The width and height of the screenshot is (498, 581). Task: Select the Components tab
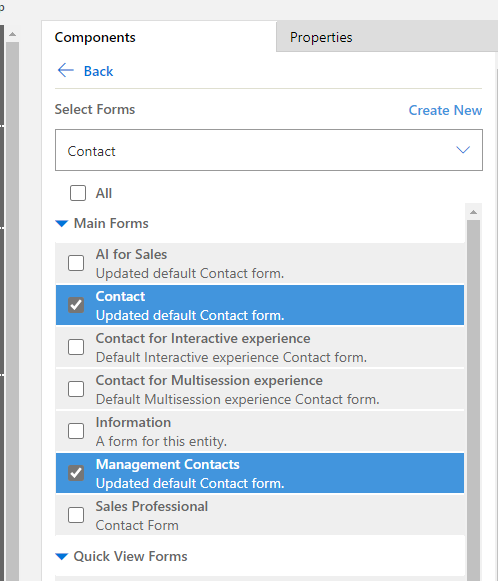95,37
